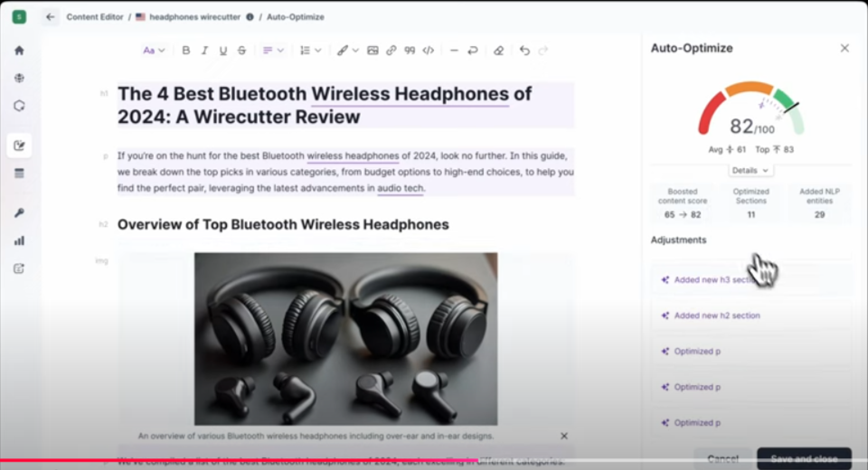Click the Surfer logo icon

[19, 16]
